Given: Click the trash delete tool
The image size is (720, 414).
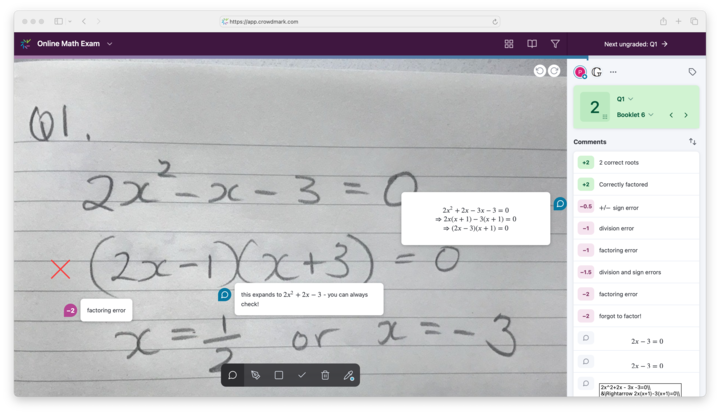Looking at the screenshot, I should [325, 375].
